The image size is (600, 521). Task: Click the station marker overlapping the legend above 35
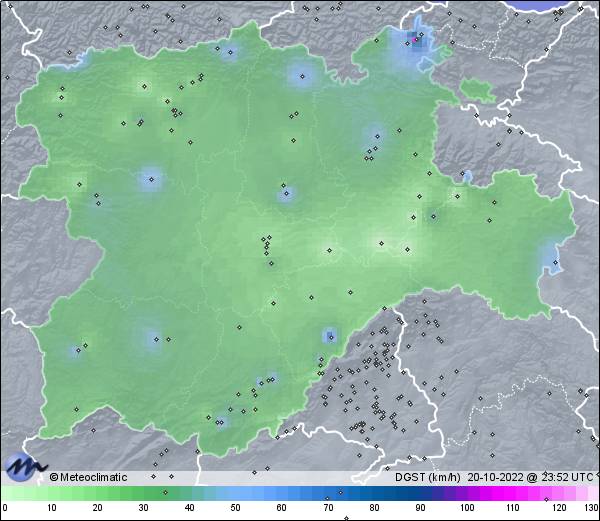165,492
